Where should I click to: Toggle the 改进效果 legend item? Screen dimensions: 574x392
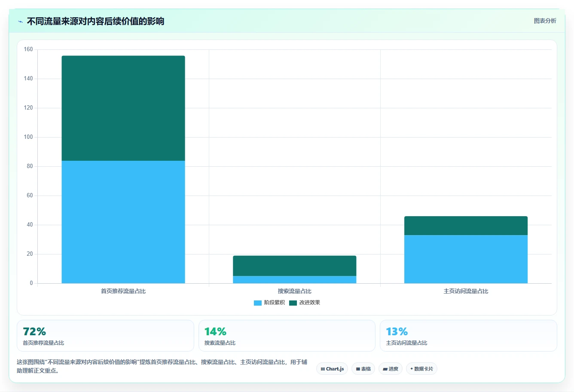point(305,303)
